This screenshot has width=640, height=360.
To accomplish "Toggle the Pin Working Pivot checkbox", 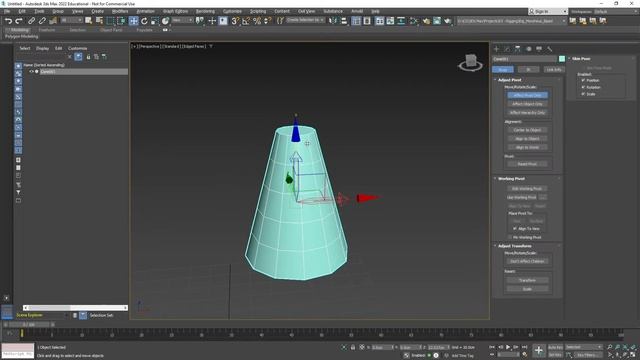I will click(x=510, y=237).
